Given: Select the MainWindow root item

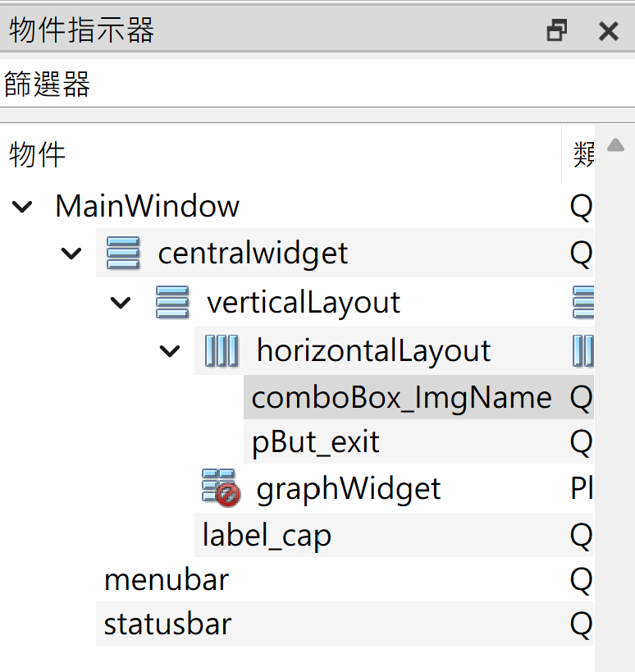Looking at the screenshot, I should point(147,205).
